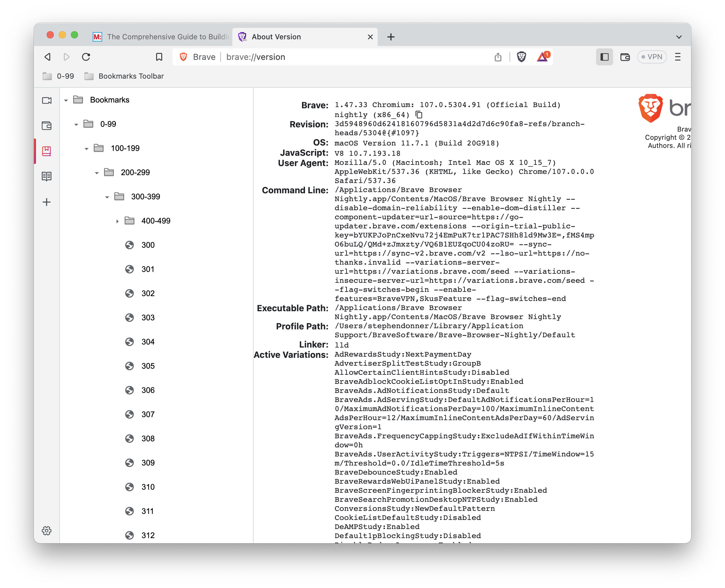Open the Brave Rewards triangle icon
The height and width of the screenshot is (588, 725).
(x=543, y=57)
